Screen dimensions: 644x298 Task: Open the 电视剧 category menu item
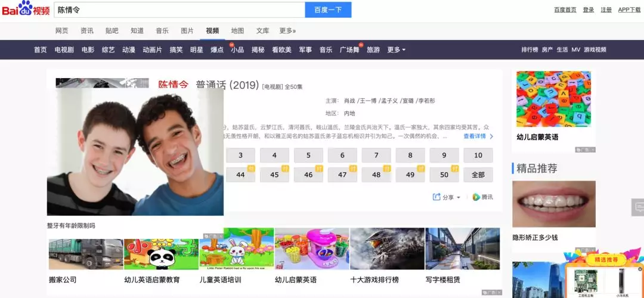[64, 49]
